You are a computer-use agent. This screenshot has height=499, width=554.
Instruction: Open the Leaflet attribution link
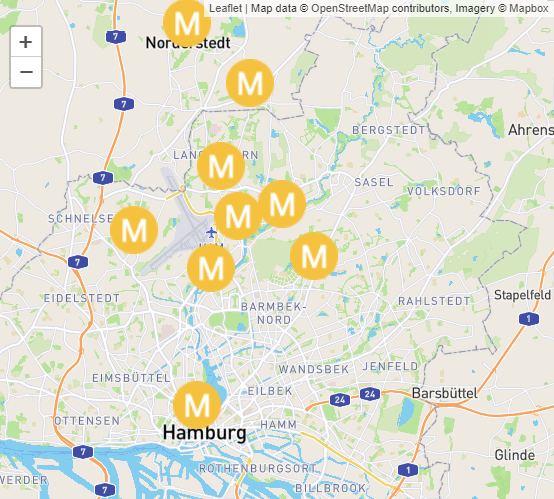[225, 8]
